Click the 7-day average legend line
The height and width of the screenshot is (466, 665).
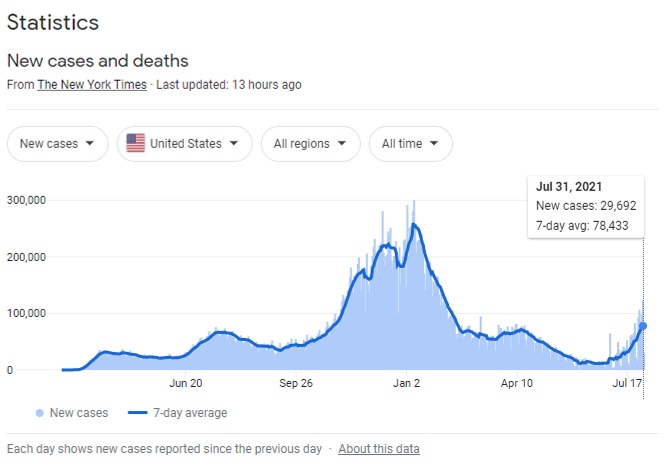click(x=139, y=413)
